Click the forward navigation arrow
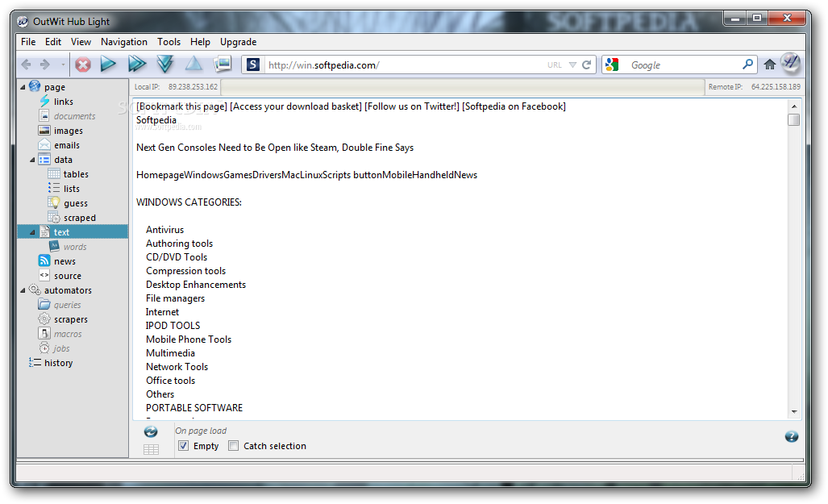This screenshot has height=504, width=828. tap(45, 65)
